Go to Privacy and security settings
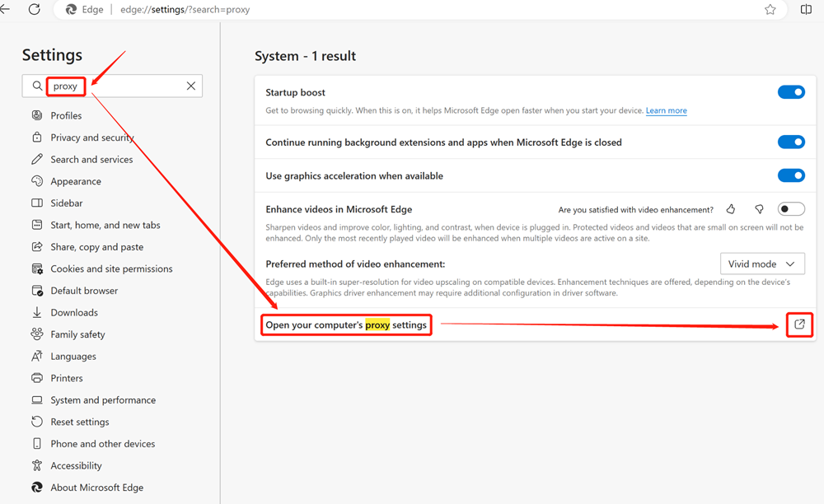Screen dimensions: 824x504 coord(92,138)
